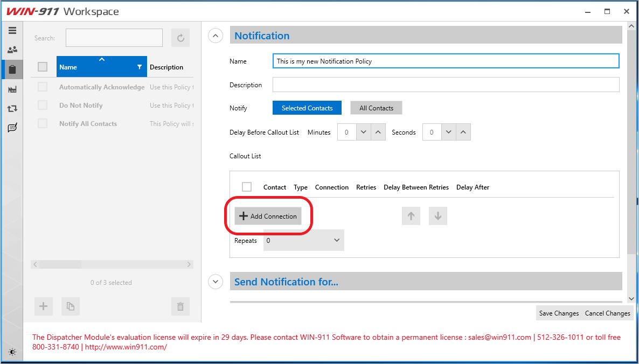Open the Repeats dropdown
Screen dimensions: 639x364
304,240
